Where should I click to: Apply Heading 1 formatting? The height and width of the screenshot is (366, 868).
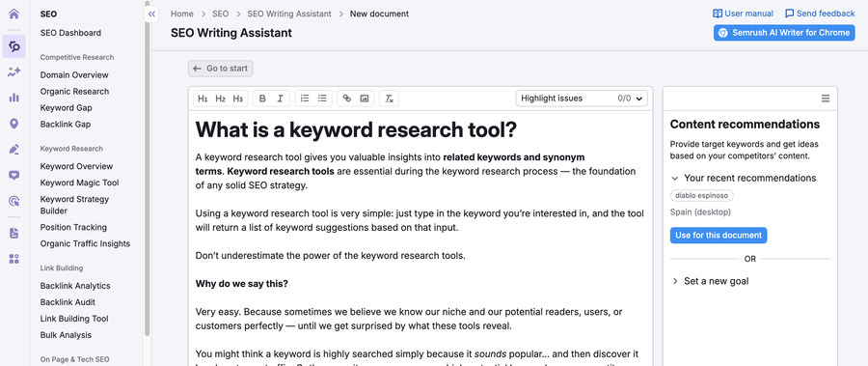203,99
